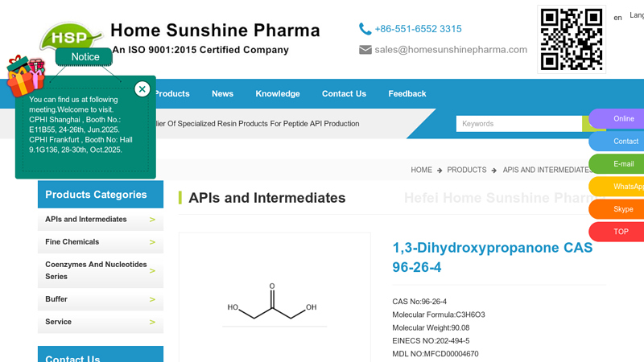The width and height of the screenshot is (644, 362).
Task: Expand APIs and Intermediates chevron arrow
Action: 152,220
